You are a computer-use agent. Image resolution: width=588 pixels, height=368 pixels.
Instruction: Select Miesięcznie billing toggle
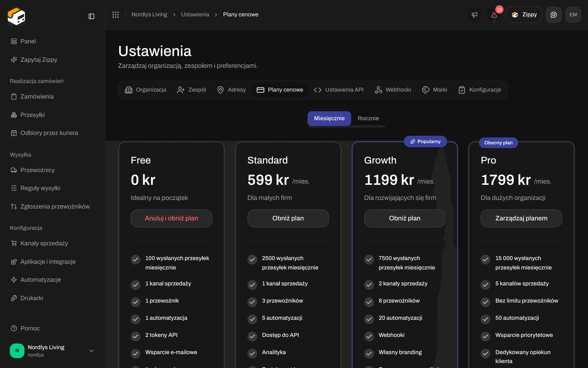pos(329,118)
